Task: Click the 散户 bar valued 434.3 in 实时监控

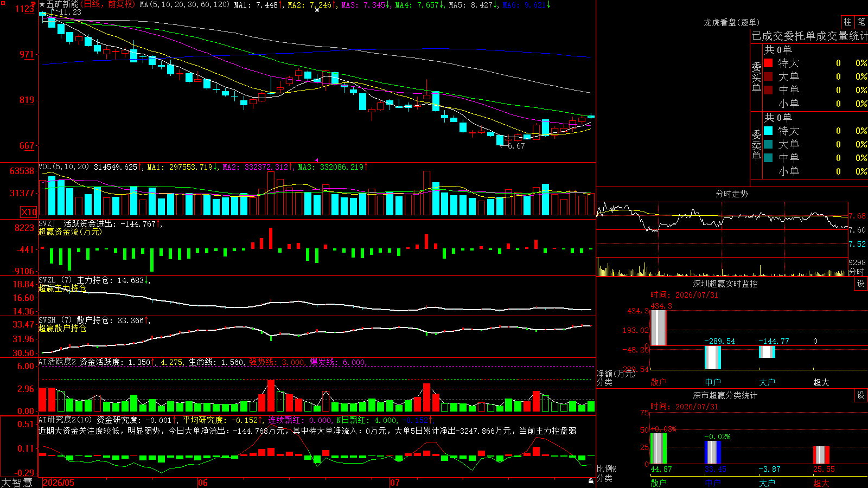Action: pyautogui.click(x=658, y=328)
